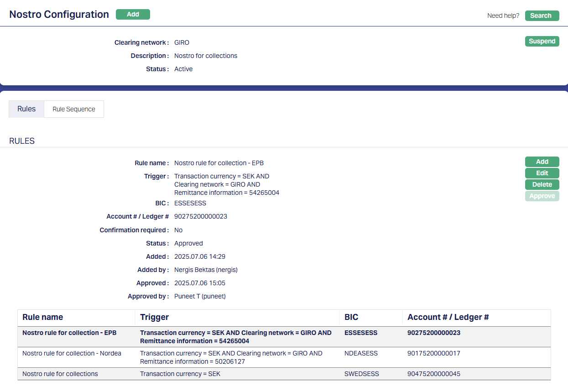Click the Add button beside Nostro Configuration title
Viewport: 568px width, 392px height.
133,15
